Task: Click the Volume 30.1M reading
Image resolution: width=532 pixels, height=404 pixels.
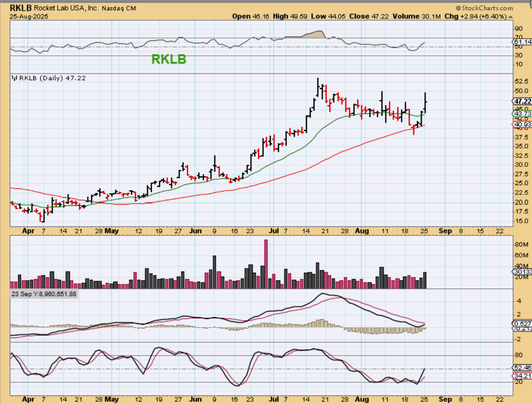Action: click(x=416, y=16)
